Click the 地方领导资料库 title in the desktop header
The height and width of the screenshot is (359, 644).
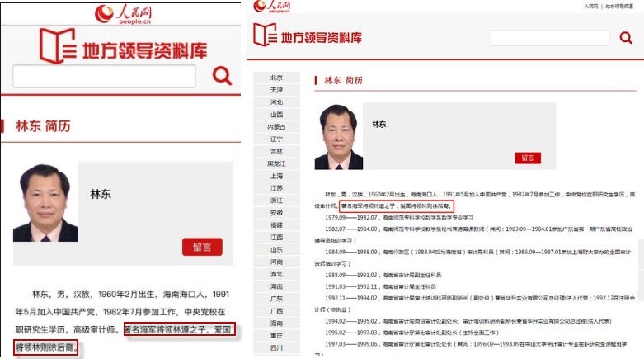322,38
